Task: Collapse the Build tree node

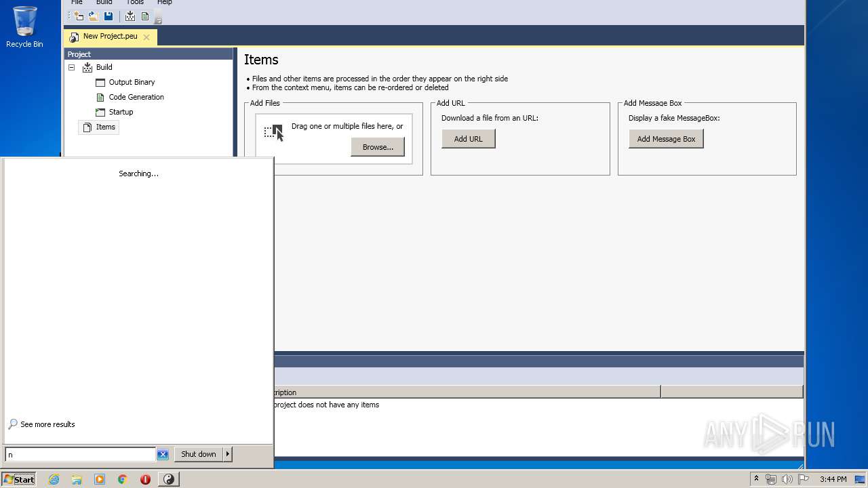Action: point(71,67)
